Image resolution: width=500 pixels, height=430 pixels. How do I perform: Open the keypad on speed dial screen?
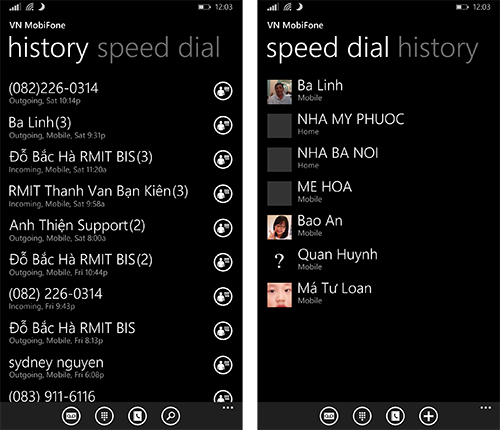click(x=362, y=416)
